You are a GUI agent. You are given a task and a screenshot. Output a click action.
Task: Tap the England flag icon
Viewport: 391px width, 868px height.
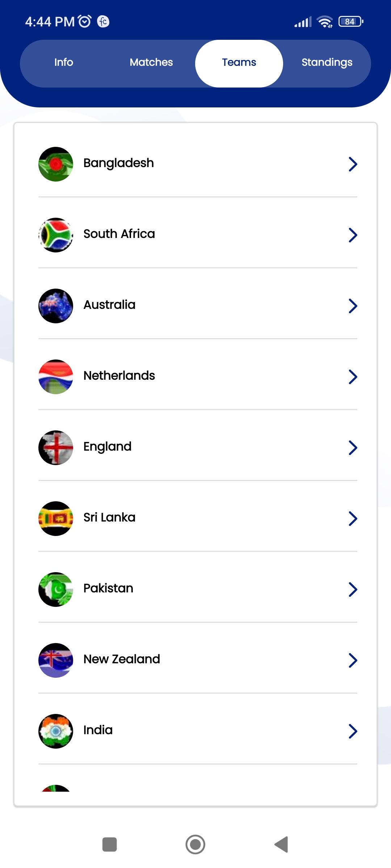tap(56, 447)
